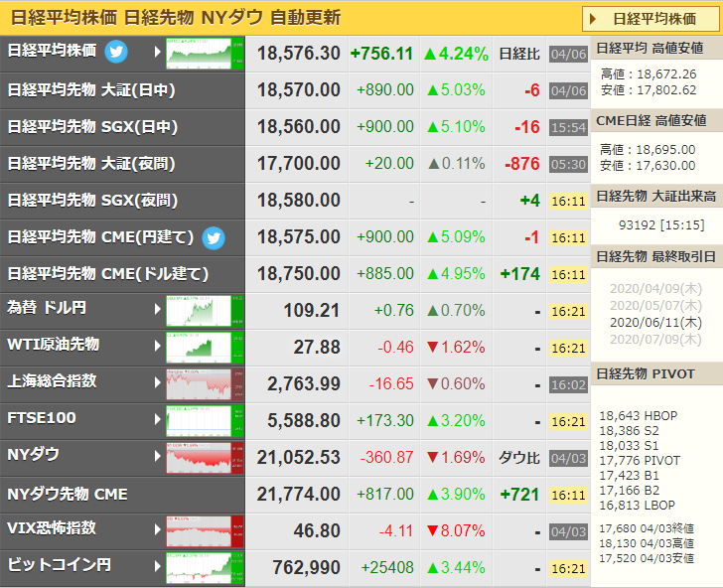
Task: Select the 日経平均先物 大証(日中) row label
Action: (91, 90)
